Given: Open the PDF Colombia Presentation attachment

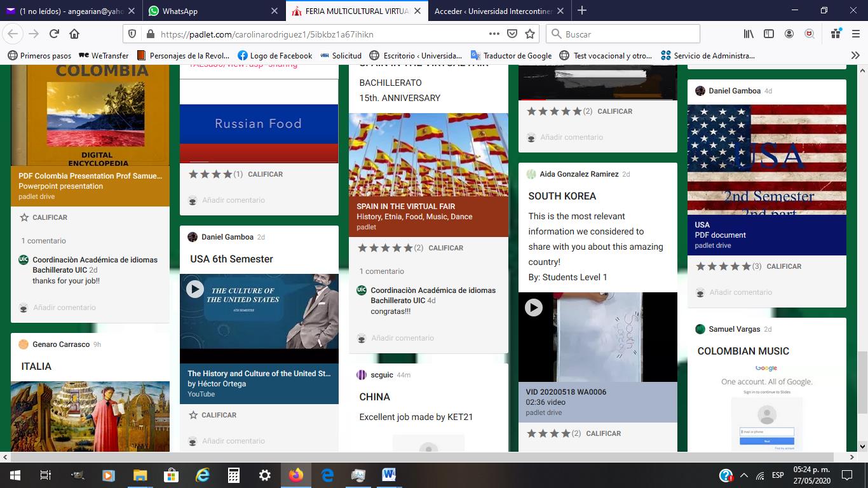Looking at the screenshot, I should (x=90, y=186).
